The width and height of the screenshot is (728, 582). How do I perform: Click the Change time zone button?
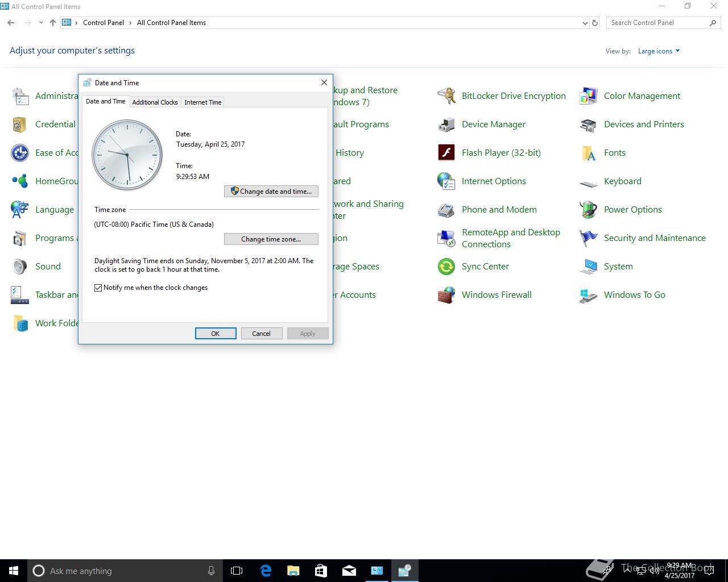click(x=271, y=239)
